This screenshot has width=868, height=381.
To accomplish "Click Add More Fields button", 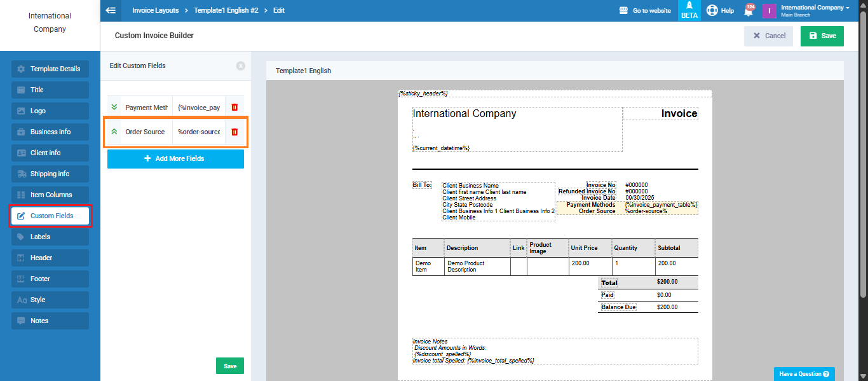I will [175, 158].
